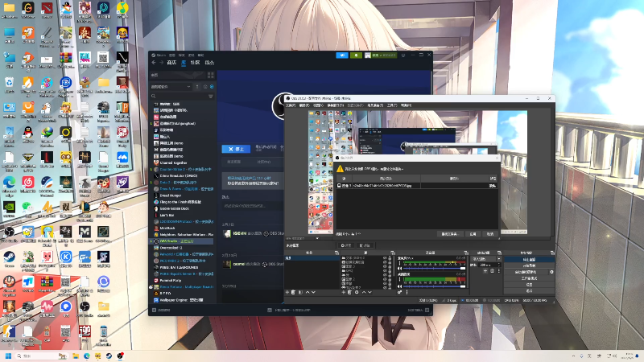
Task: Click Steam library advanced filter icon
Action: click(211, 97)
